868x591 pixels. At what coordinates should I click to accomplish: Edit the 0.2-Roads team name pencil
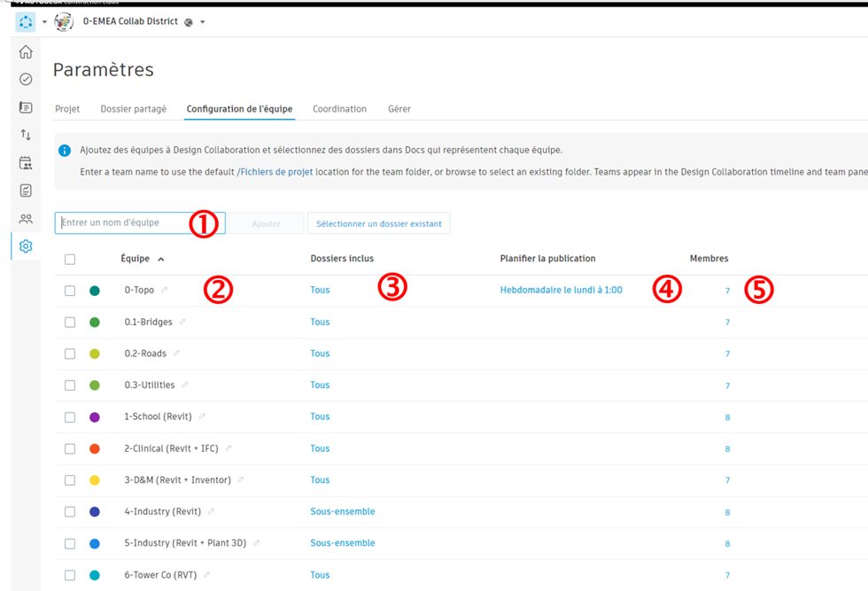[176, 354]
